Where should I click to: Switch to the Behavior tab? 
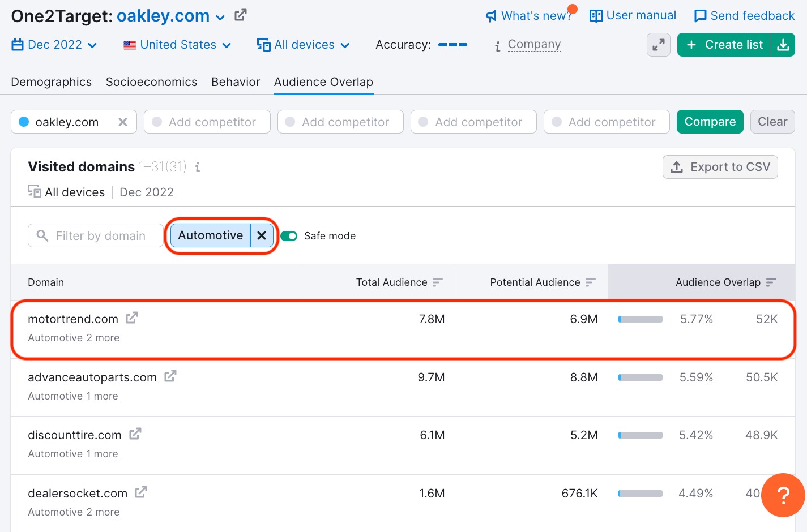[236, 82]
